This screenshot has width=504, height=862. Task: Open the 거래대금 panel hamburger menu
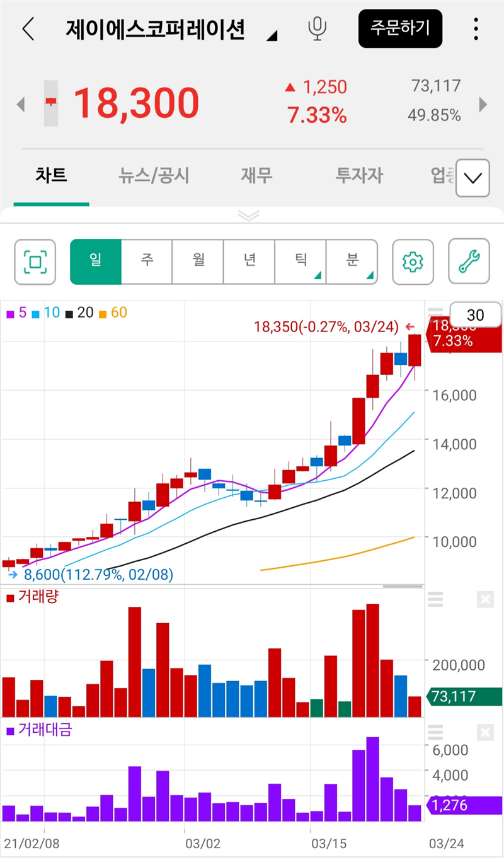coord(435,732)
